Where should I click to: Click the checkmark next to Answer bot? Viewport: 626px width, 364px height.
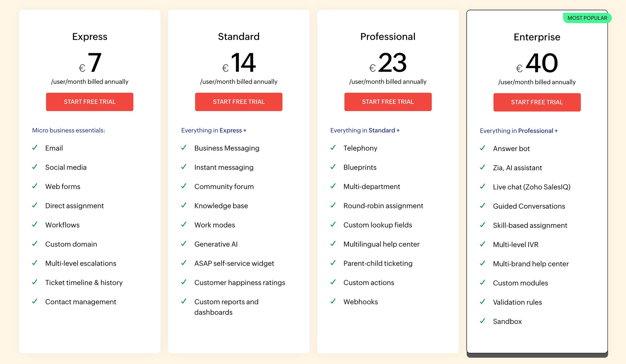pyautogui.click(x=483, y=148)
